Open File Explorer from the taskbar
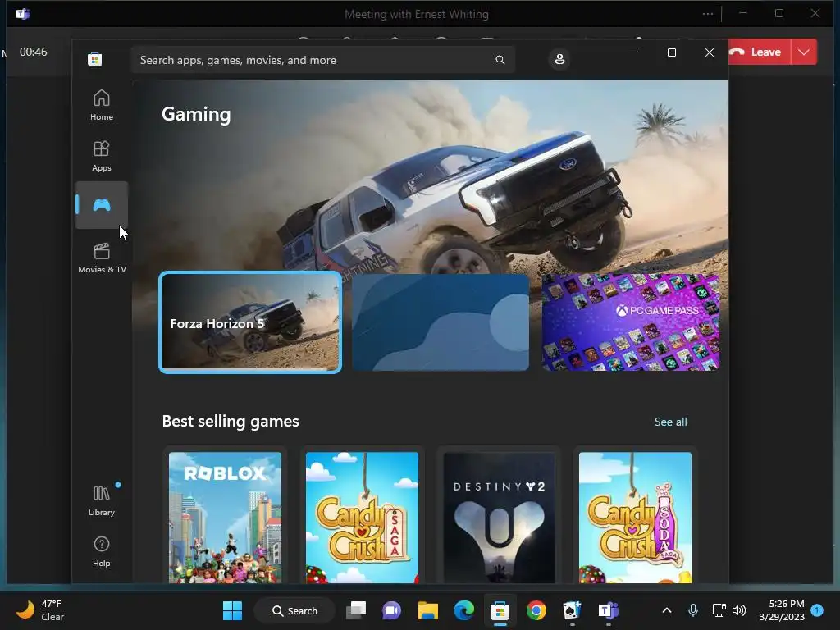This screenshot has height=630, width=840. click(x=428, y=610)
